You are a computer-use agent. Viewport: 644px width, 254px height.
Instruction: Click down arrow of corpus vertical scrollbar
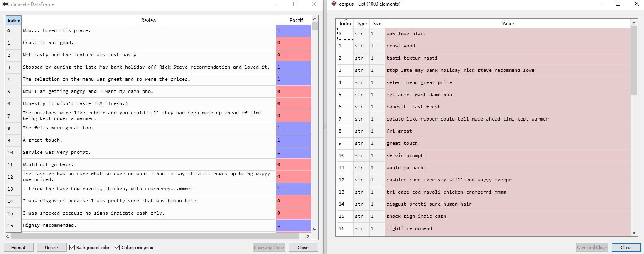coord(634,233)
